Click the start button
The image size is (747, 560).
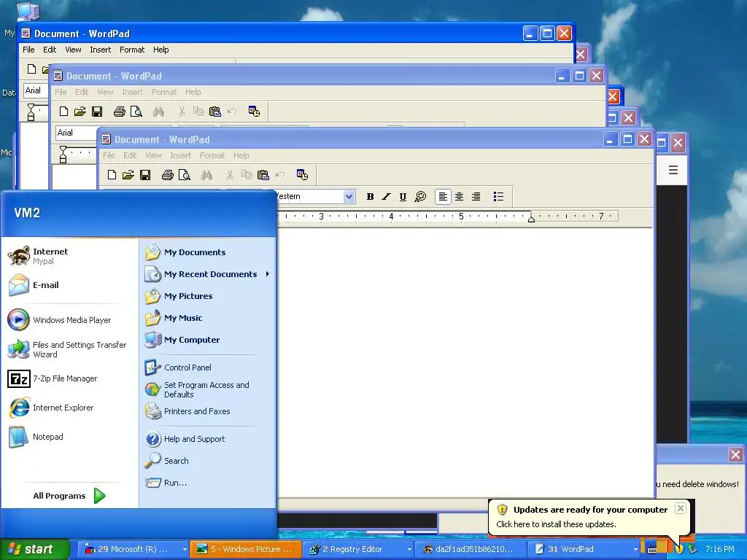[x=34, y=549]
